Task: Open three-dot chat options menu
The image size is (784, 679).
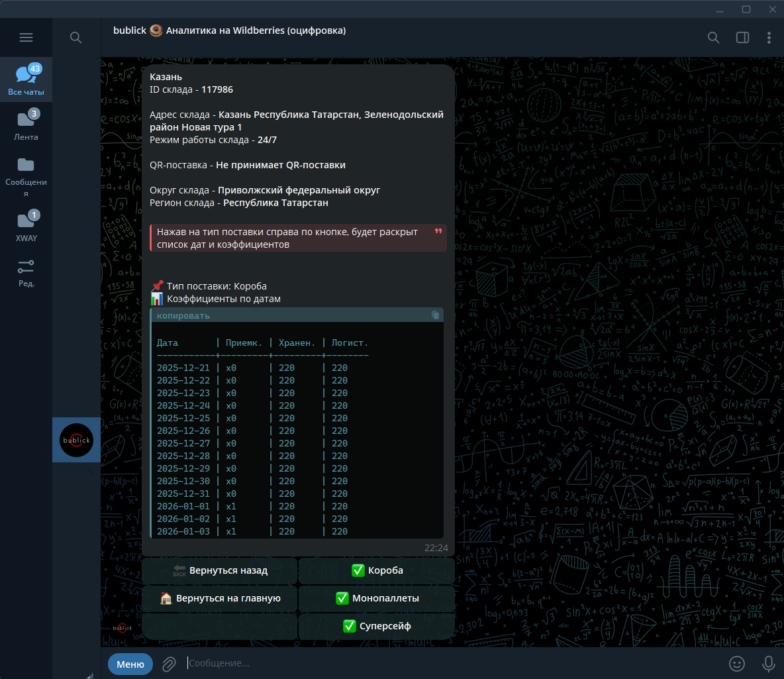Action: click(769, 38)
